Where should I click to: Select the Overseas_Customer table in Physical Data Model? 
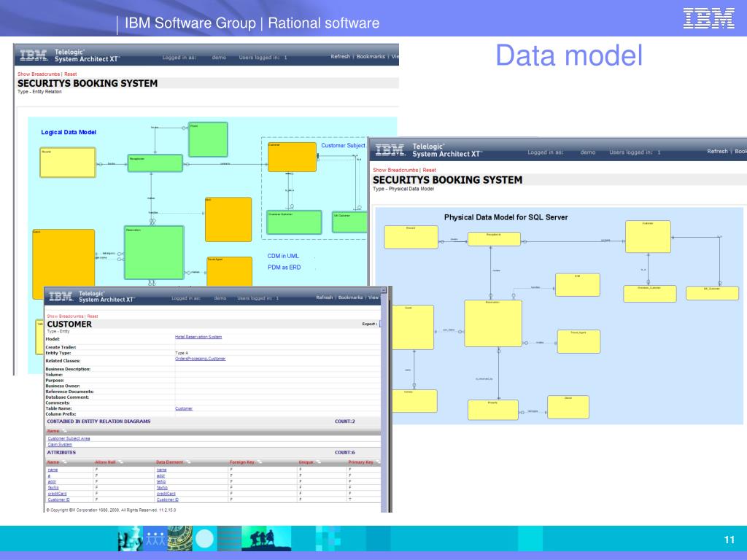pyautogui.click(x=650, y=294)
